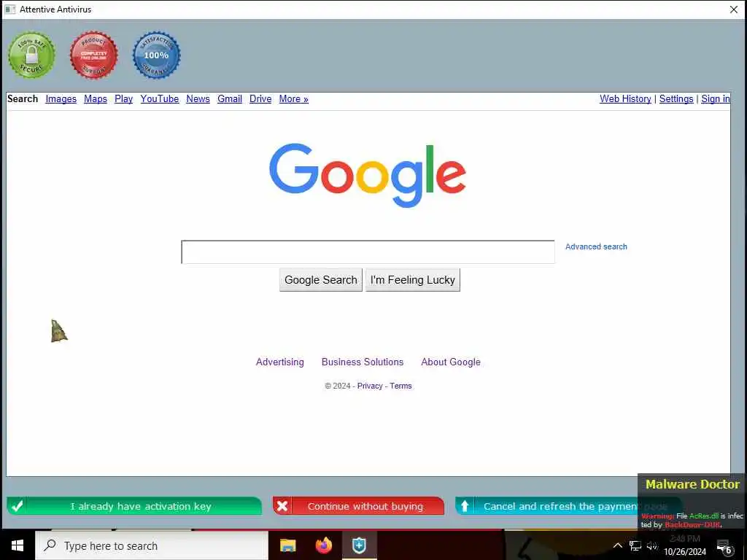Click Type here to search box
747x560 pixels.
152,545
